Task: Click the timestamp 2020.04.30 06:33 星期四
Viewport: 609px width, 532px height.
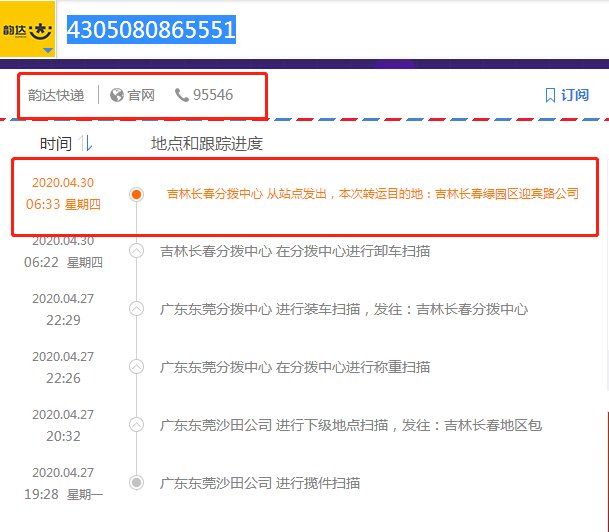Action: point(63,193)
